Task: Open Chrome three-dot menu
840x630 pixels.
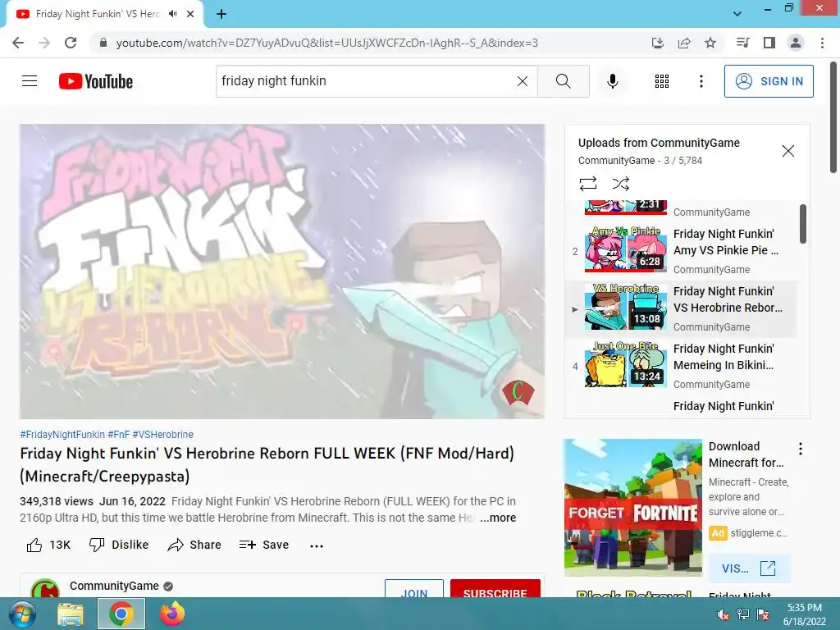Action: point(822,43)
